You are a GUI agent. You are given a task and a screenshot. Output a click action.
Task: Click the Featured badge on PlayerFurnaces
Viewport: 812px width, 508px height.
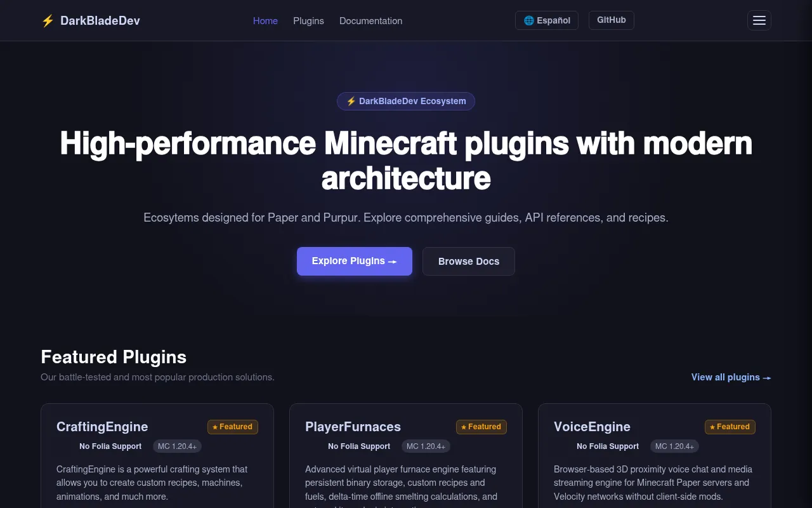pyautogui.click(x=481, y=427)
